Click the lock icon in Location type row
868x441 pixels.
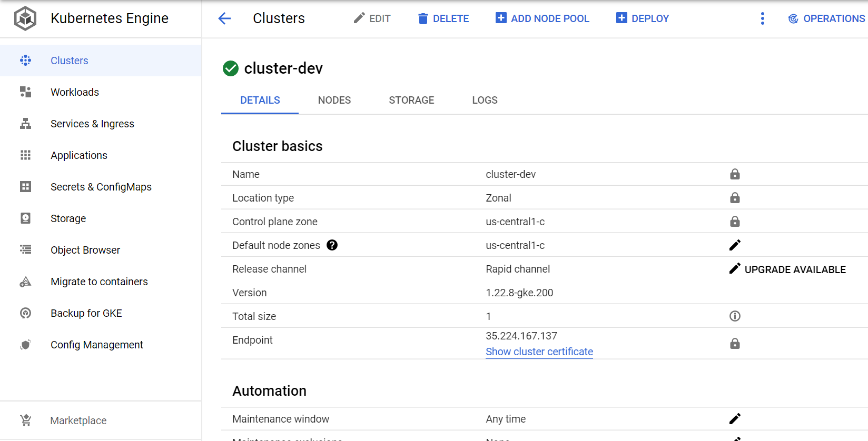coord(735,198)
